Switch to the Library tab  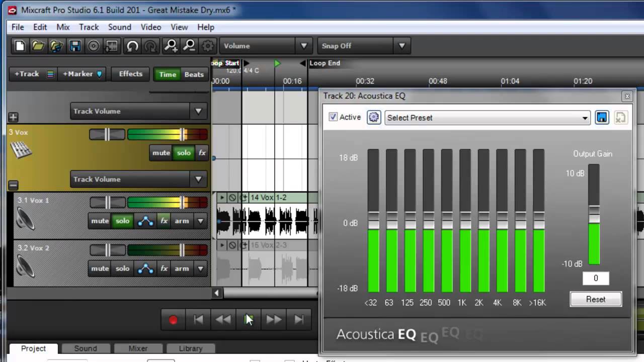(x=191, y=348)
